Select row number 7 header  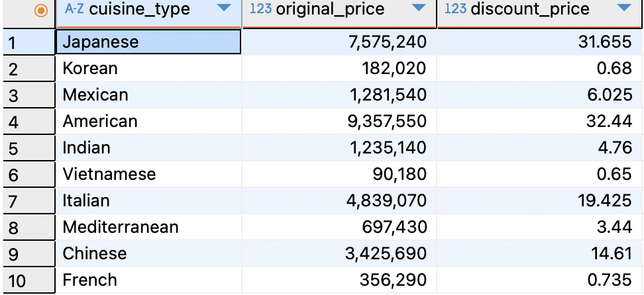[28, 201]
